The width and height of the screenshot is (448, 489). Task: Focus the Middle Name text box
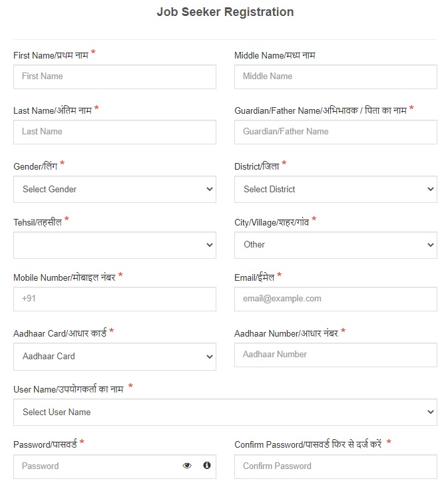(336, 77)
